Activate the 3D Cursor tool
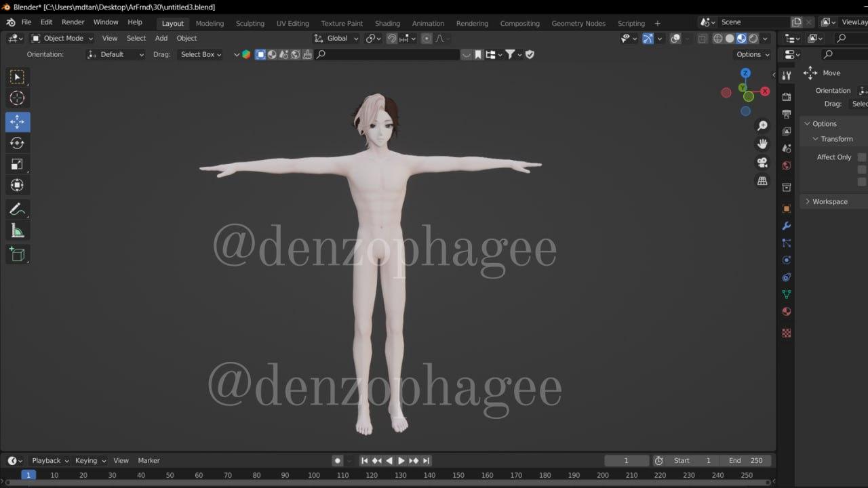868x488 pixels. click(18, 99)
